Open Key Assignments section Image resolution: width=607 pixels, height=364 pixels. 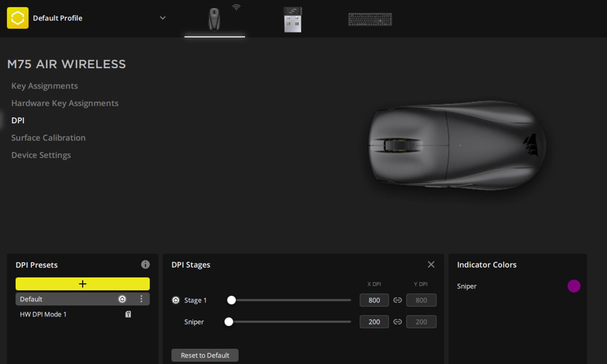[45, 86]
